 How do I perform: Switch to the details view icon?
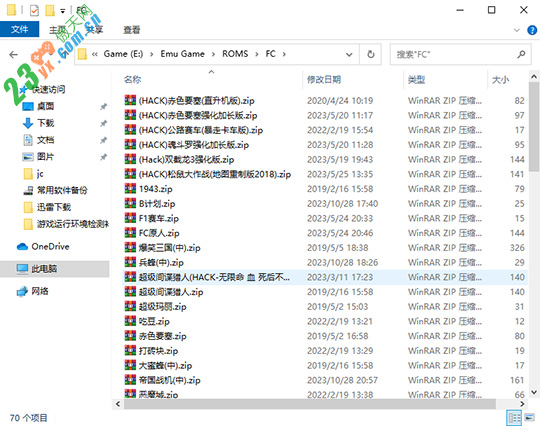tap(514, 418)
